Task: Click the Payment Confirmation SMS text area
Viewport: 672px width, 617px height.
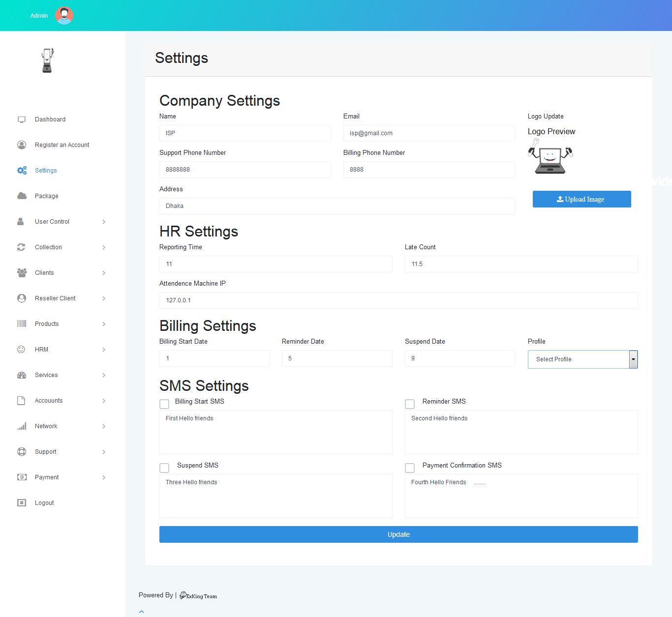Action: 521,496
